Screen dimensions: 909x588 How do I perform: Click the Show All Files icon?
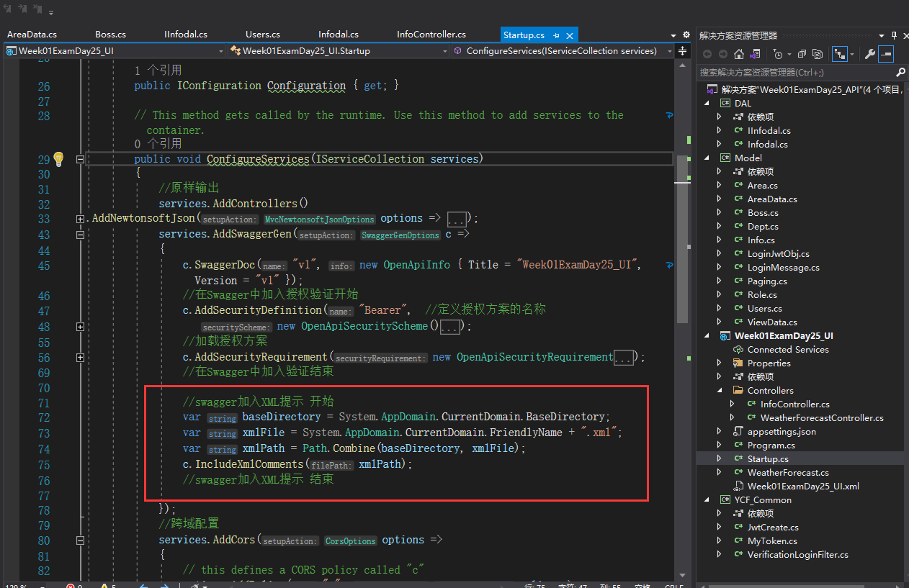[818, 54]
